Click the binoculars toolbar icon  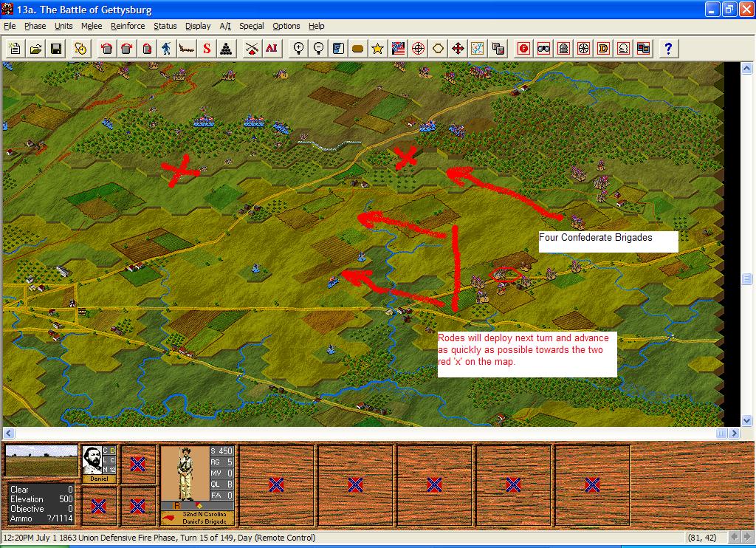544,49
